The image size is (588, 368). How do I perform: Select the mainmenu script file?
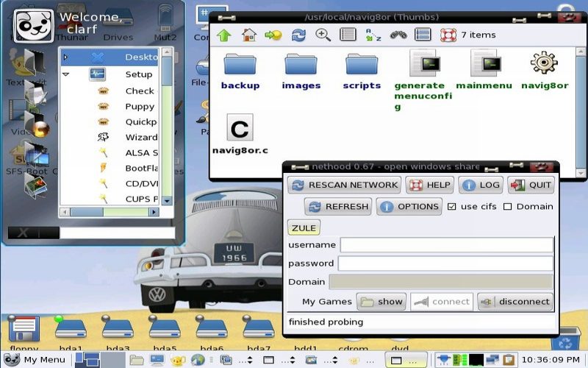(484, 70)
